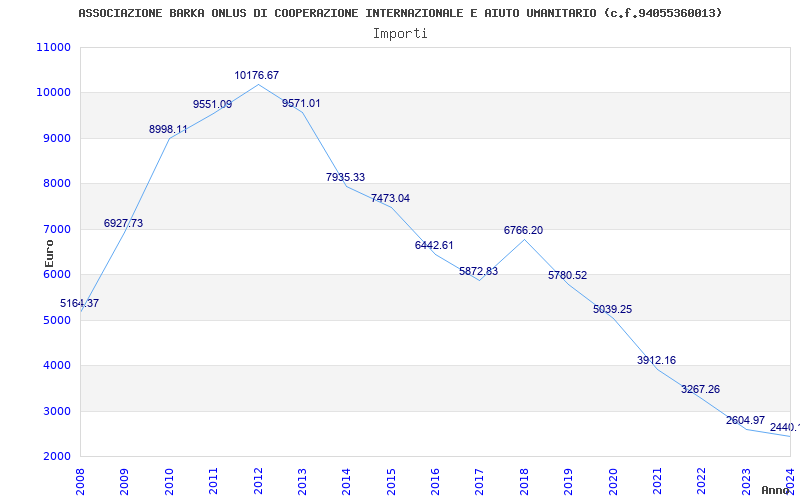Click x-axis year 2015
This screenshot has height=500, width=800.
click(x=391, y=481)
